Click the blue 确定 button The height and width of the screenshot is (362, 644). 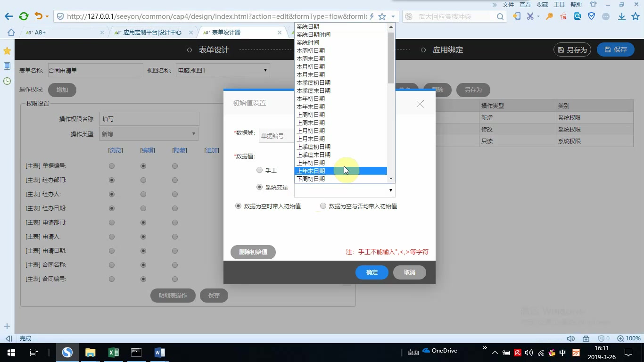[x=372, y=272]
